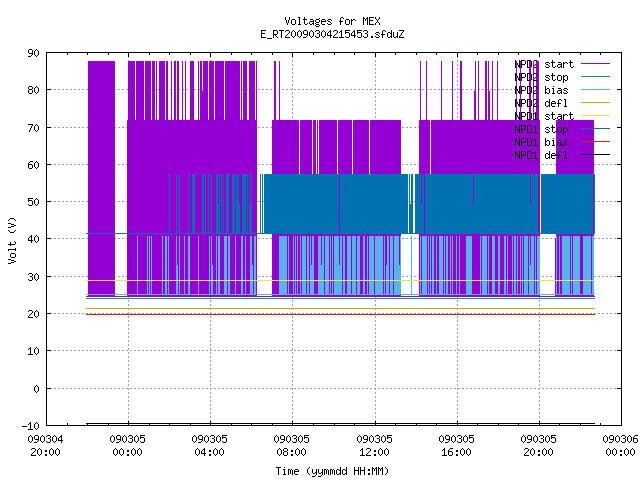The height and width of the screenshot is (480, 640).
Task: Select the file name E_RT20090304215453.sfduZ
Action: (x=332, y=34)
